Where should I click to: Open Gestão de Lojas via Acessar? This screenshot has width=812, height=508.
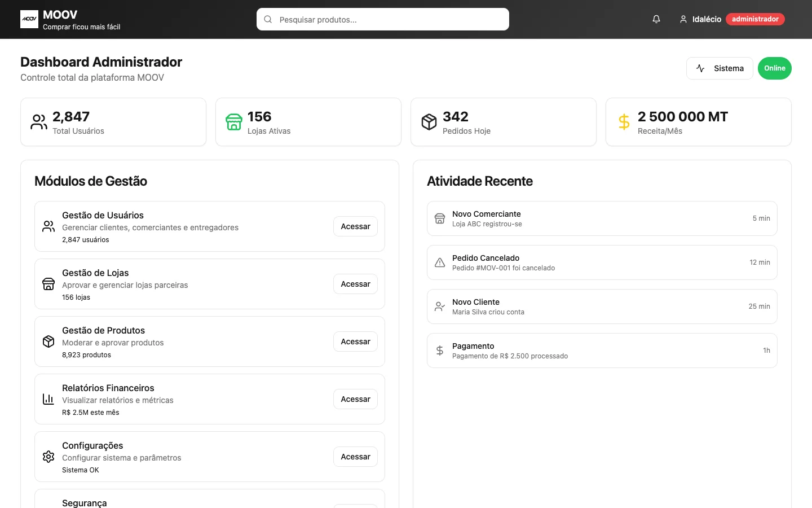point(355,284)
